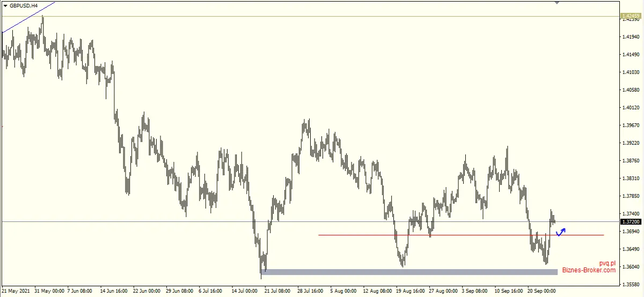
Task: Click the chart shift triangle marker at top
Action: pos(557,3)
